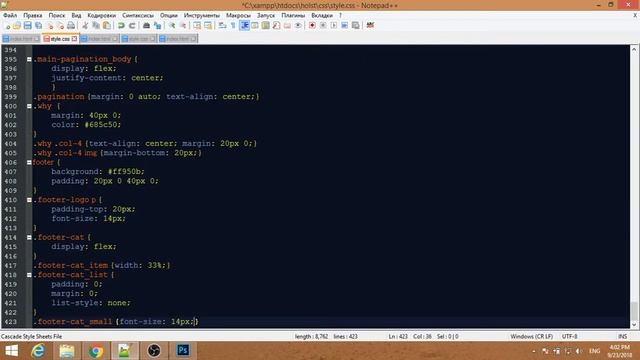Cut selection with the scissors icon
The width and height of the screenshot is (640, 360).
click(85, 25)
